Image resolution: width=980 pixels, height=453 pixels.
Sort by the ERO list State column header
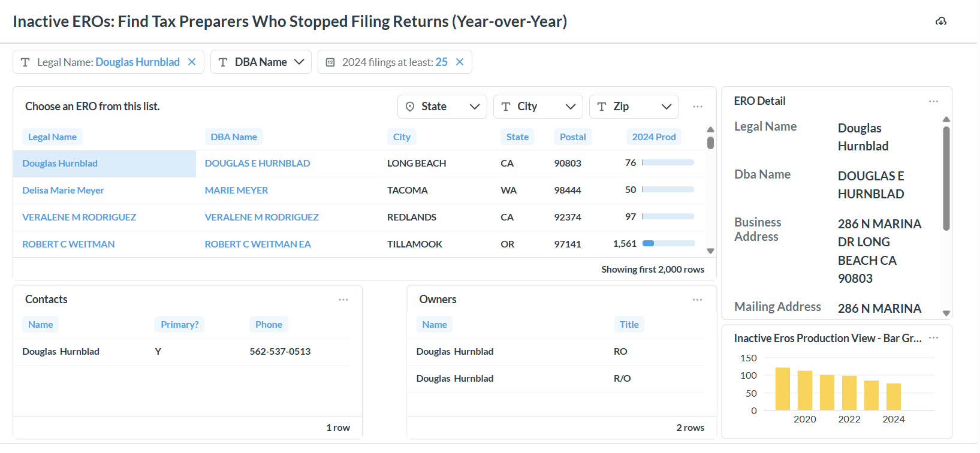(517, 137)
